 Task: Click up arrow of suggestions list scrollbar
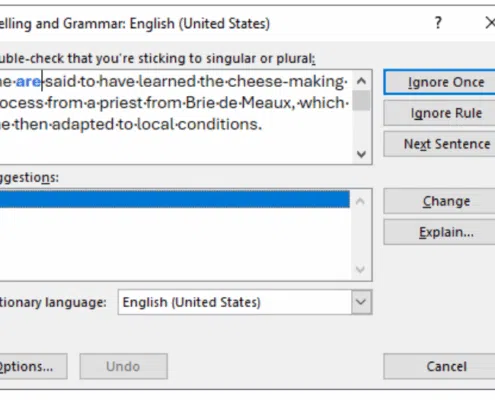(x=360, y=201)
